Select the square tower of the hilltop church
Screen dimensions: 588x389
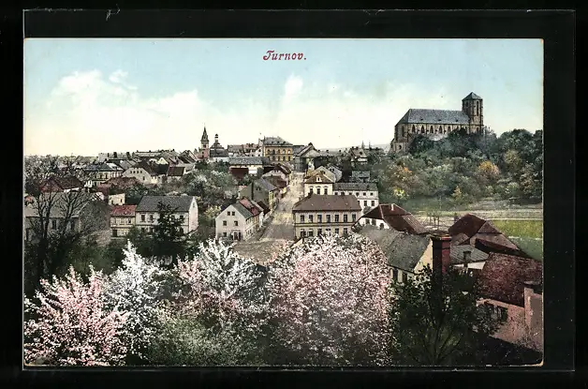(x=473, y=110)
